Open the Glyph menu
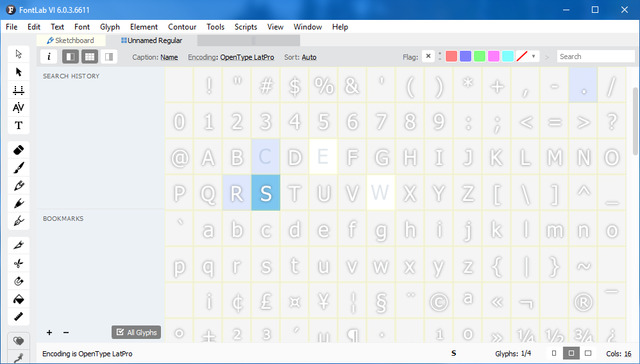Screen dimensions: 640x364 [x=110, y=27]
